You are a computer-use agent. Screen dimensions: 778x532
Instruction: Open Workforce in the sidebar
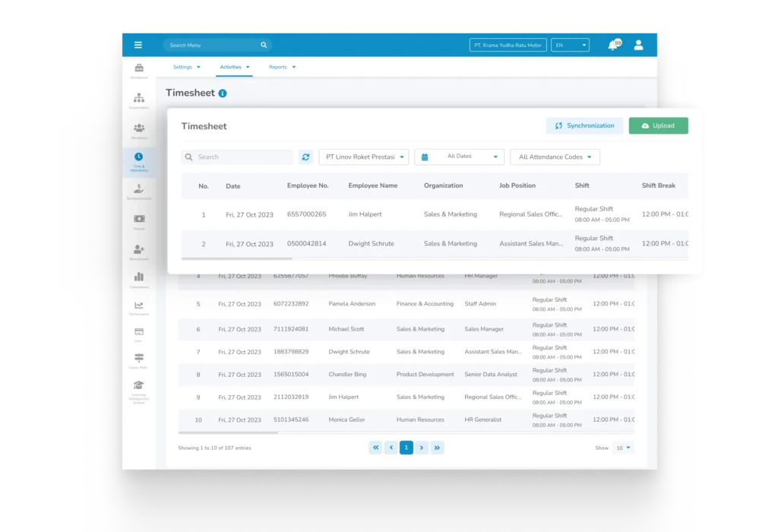(x=139, y=131)
